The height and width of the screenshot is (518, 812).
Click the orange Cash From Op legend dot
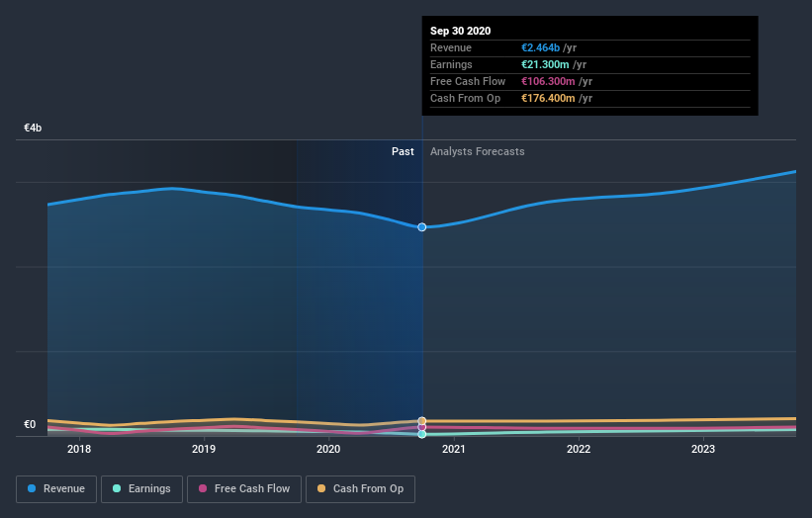pos(321,488)
